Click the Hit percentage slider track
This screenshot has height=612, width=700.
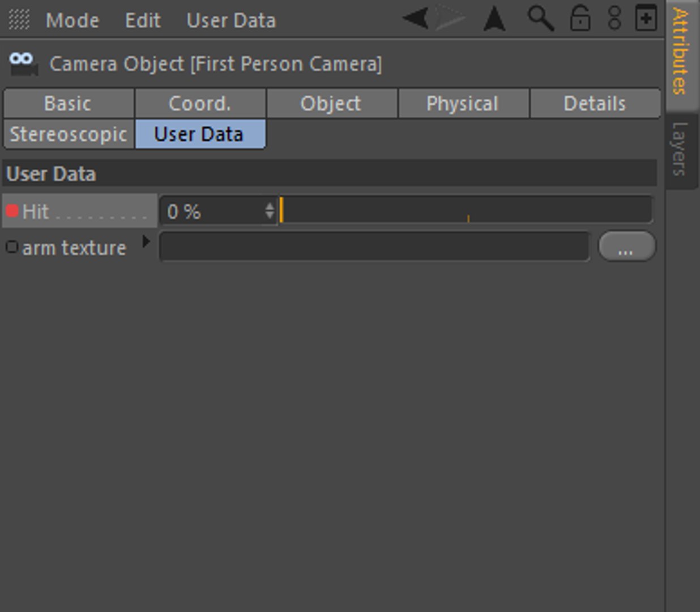click(x=466, y=211)
